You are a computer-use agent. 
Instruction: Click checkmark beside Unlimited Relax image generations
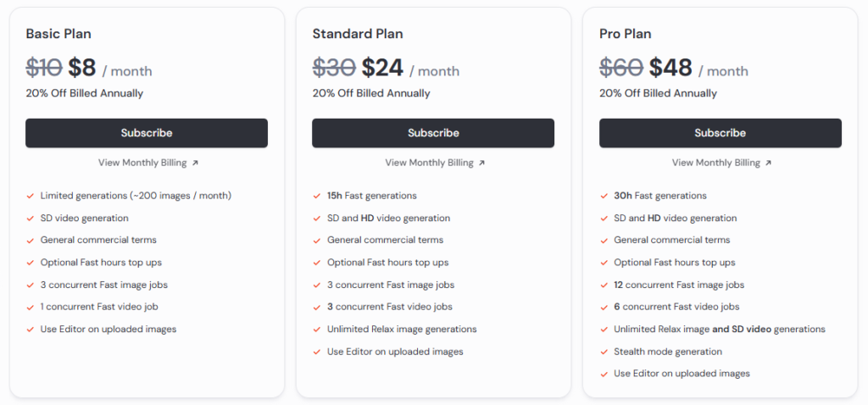[317, 329]
